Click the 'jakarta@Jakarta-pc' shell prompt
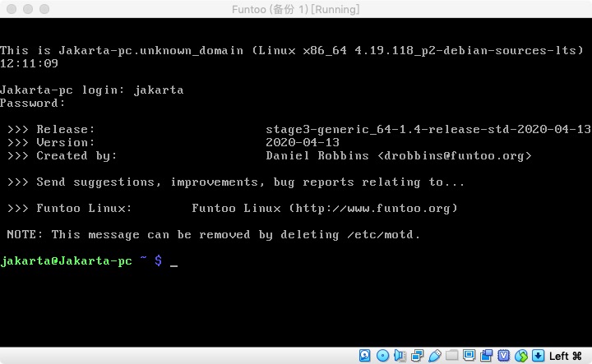Image resolution: width=592 pixels, height=364 pixels. pyautogui.click(x=66, y=260)
